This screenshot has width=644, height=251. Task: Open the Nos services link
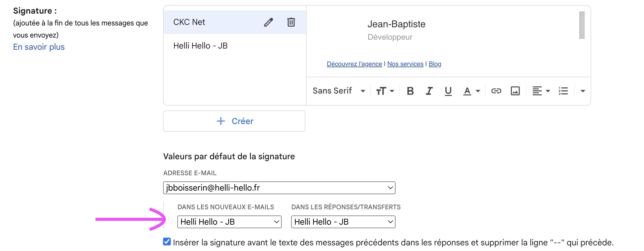pyautogui.click(x=405, y=64)
